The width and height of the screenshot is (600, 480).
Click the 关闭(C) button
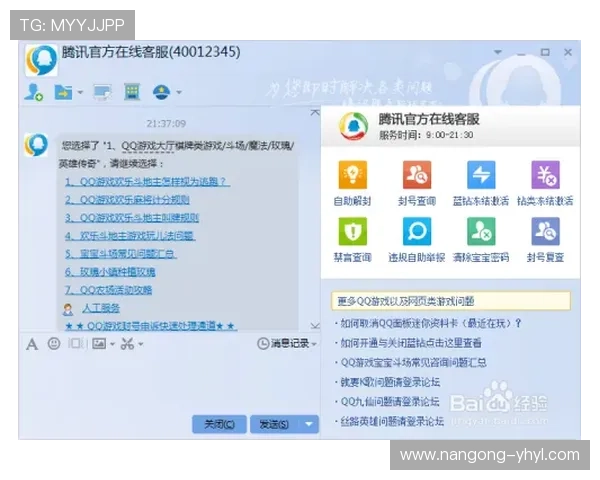219,424
